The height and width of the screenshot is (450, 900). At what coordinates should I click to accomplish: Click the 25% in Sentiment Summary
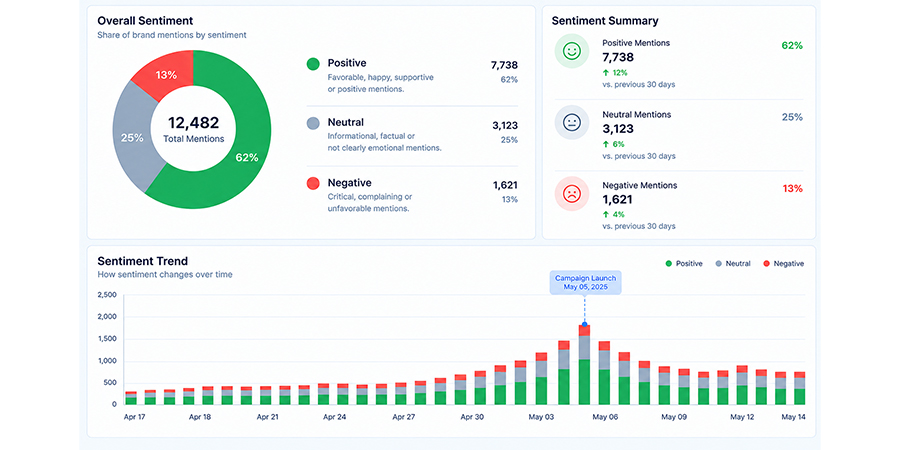(x=792, y=117)
